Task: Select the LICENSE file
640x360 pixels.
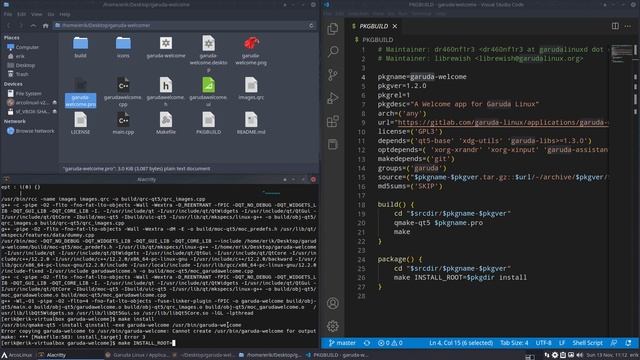Action: (80, 124)
